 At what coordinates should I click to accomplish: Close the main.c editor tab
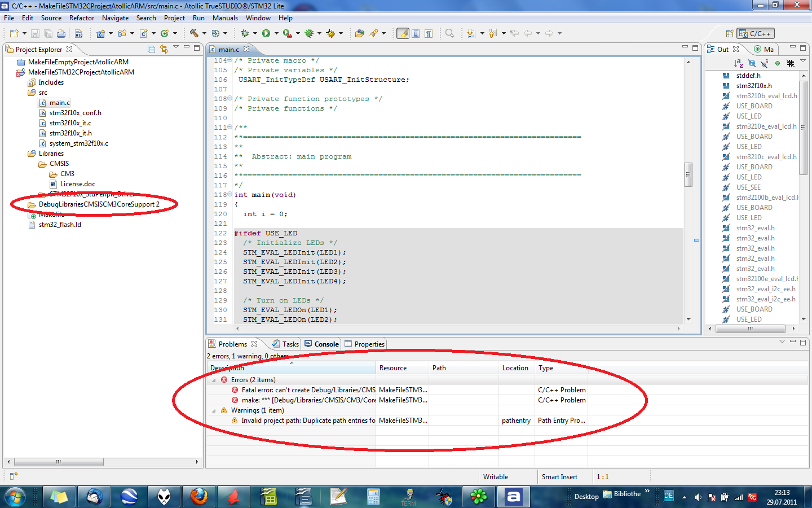[x=246, y=49]
